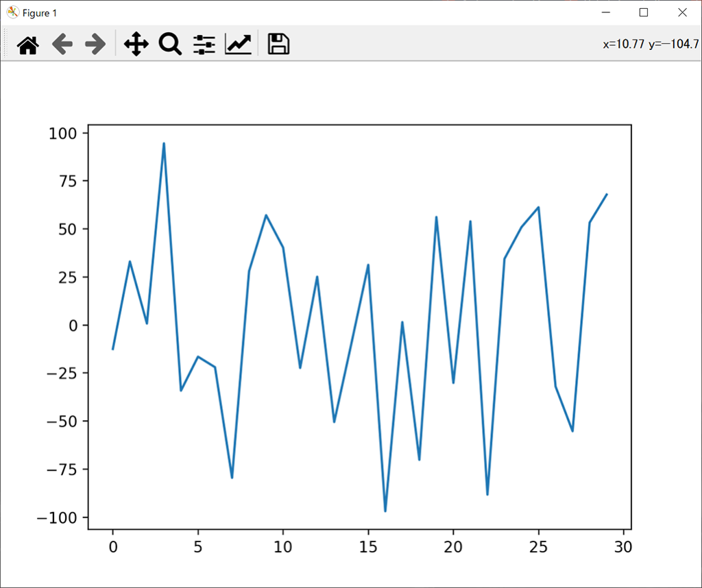Screen dimensions: 702x588
Task: Click the lowest trough of the line near x=16
Action: coord(385,511)
